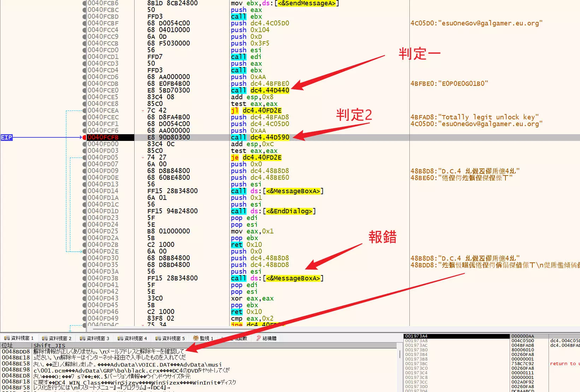
Task: Click the gray bullet beside address 0040FD14
Action: coord(84,191)
